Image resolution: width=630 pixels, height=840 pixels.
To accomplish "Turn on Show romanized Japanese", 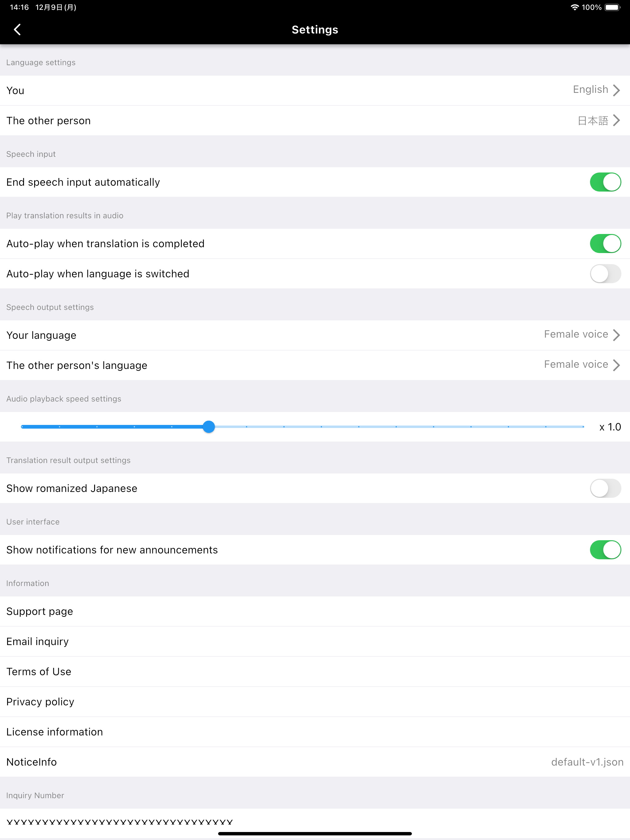I will [605, 488].
